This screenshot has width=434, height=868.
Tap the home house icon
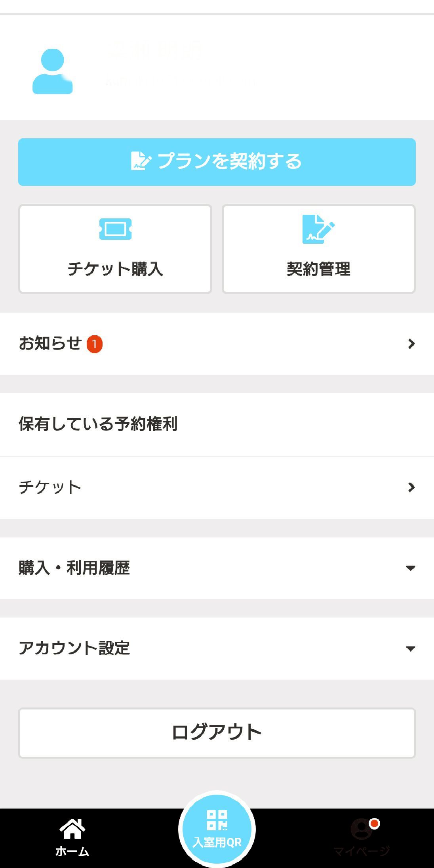point(72,828)
